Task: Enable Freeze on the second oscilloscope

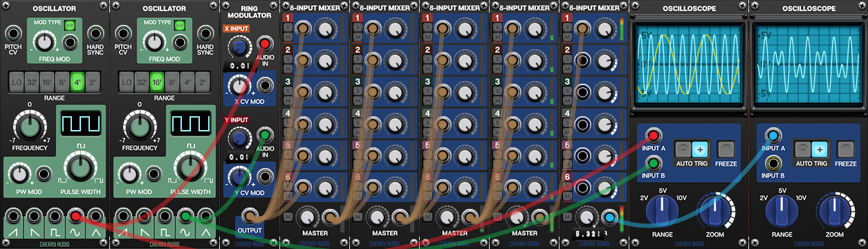Action: [x=846, y=148]
